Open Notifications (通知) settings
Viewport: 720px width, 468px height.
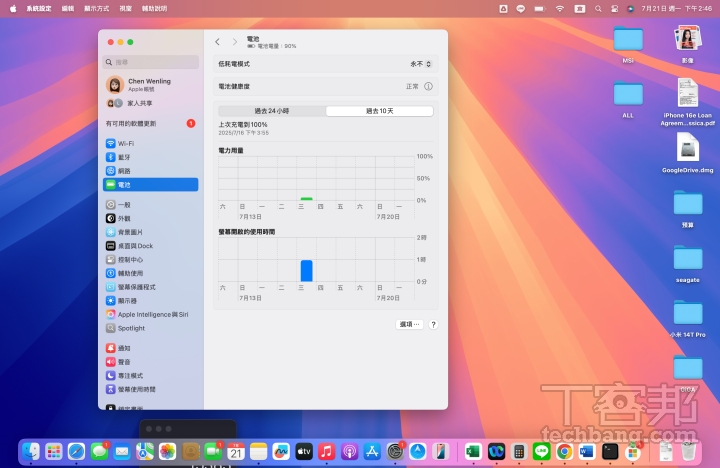point(151,348)
